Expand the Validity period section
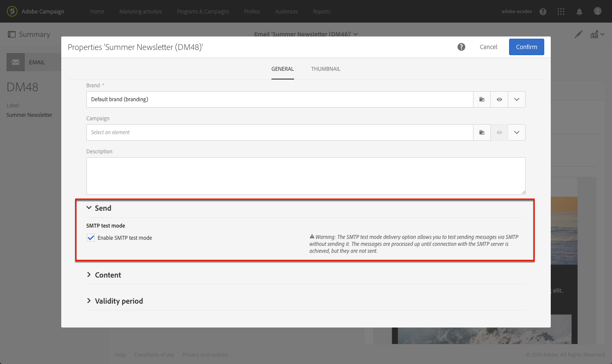 point(89,301)
